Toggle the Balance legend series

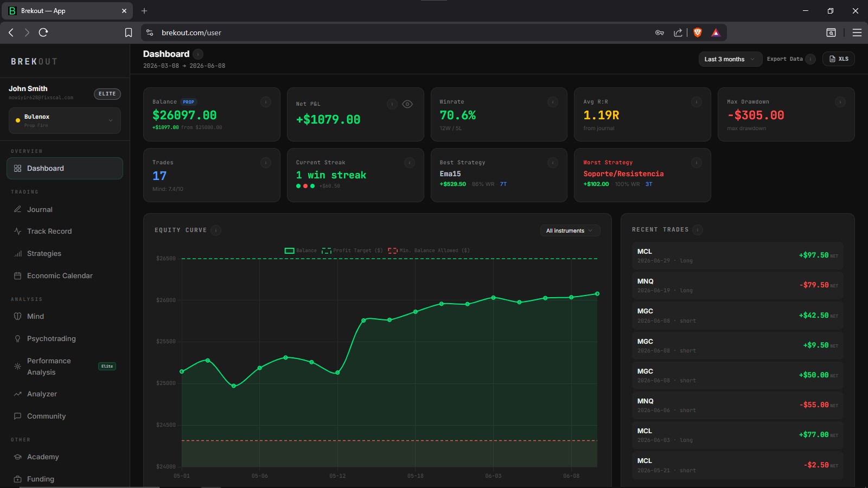pyautogui.click(x=301, y=251)
